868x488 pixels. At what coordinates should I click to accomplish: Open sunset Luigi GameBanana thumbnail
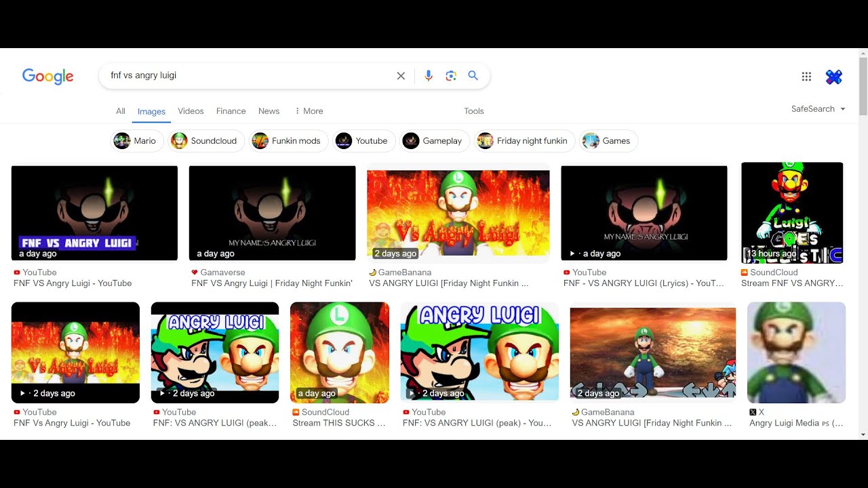653,352
